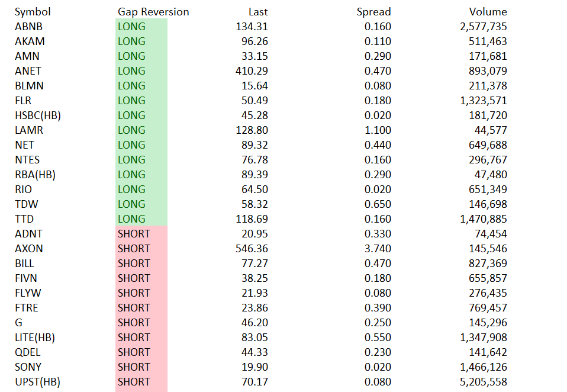Select the Spread column header
567x392 pixels.
pos(373,12)
